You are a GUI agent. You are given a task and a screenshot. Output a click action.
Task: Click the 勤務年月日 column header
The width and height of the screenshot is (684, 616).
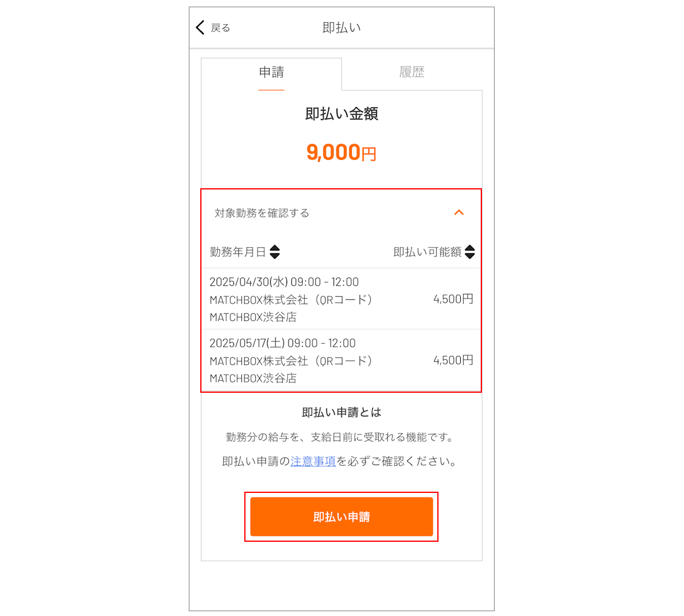pos(238,252)
